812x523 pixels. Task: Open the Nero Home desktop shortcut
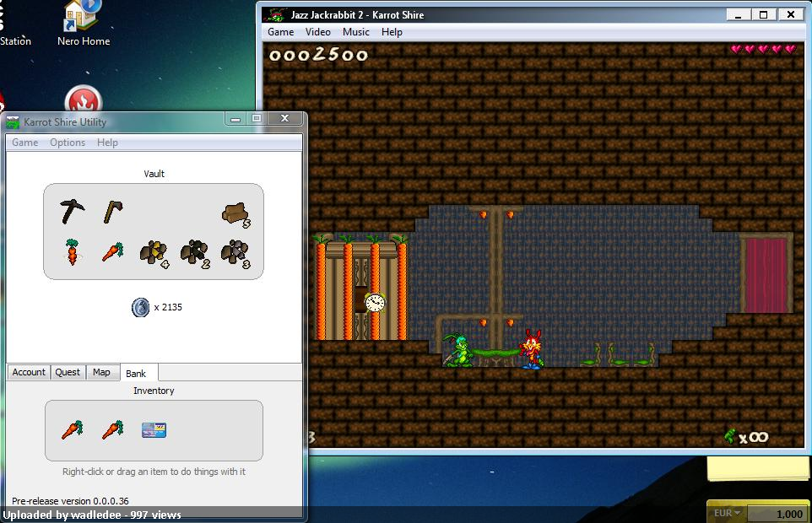tap(84, 24)
